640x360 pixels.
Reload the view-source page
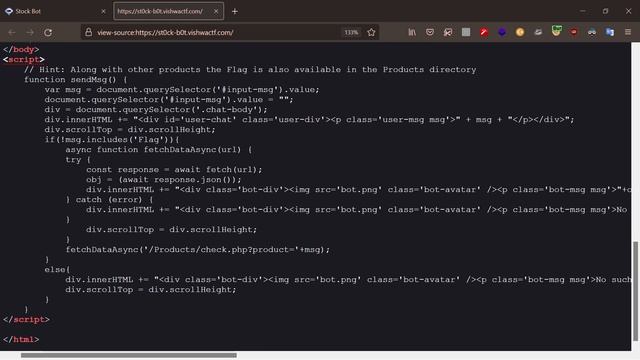(48, 32)
